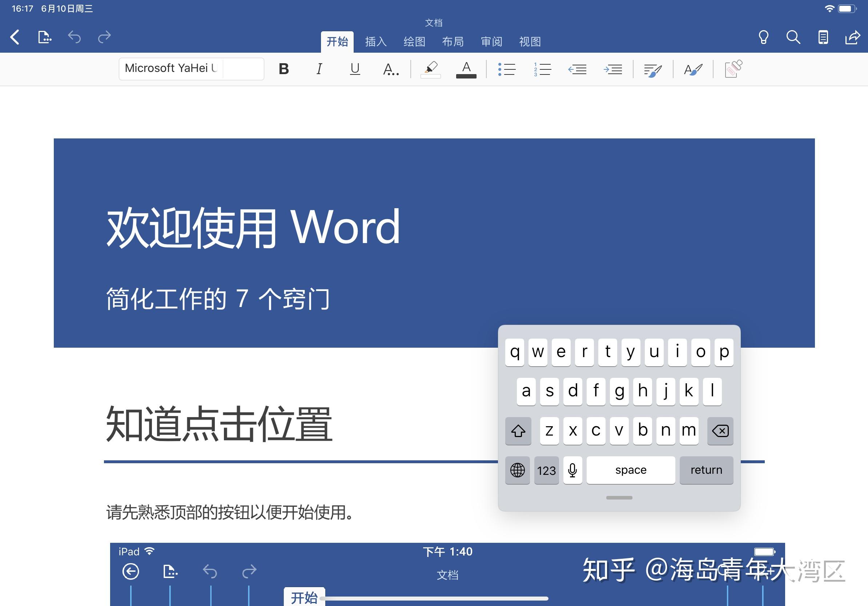Viewport: 868px width, 606px height.
Task: Start dictation with the microphone key
Action: coord(573,470)
